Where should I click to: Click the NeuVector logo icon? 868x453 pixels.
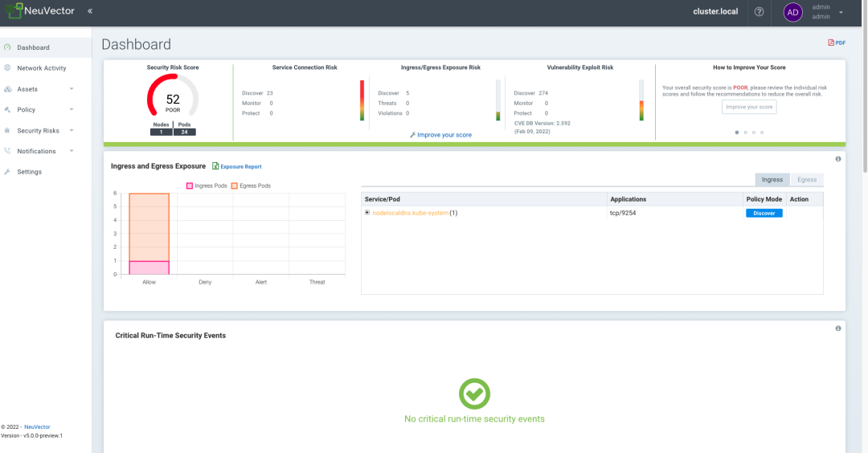pos(14,10)
